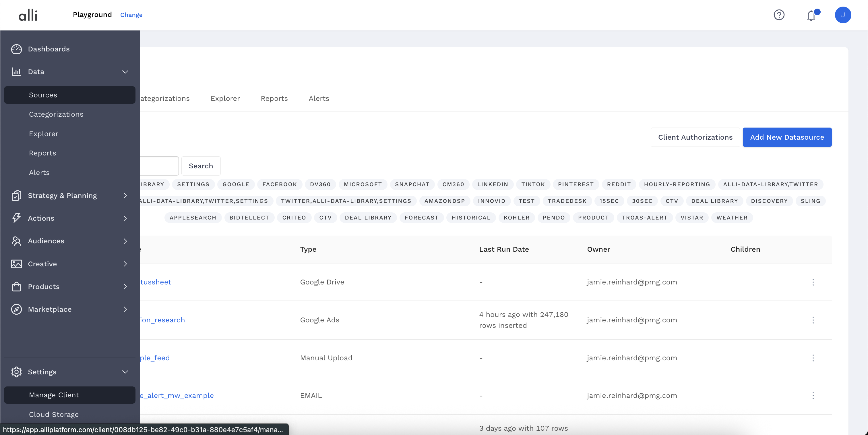Expand the Strategy & Planning chevron
Screen dimensions: 868x435
click(x=125, y=196)
